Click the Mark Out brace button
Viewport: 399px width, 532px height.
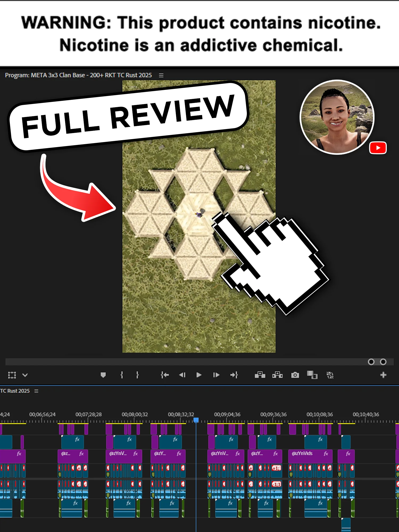coord(137,375)
